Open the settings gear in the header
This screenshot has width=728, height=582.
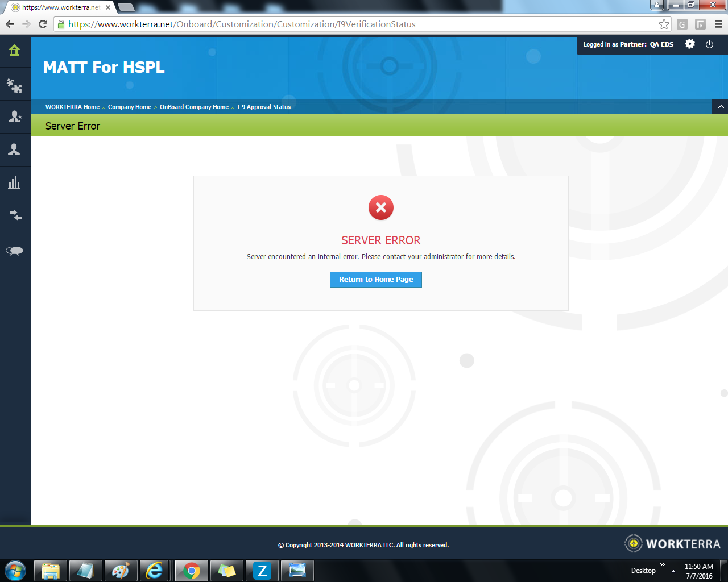690,44
